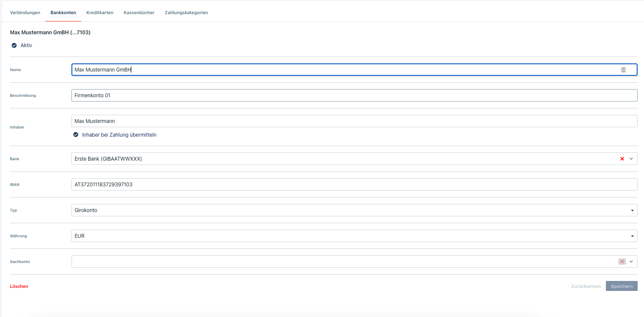This screenshot has width=644, height=317.
Task: Select the Bankkonten tab
Action: coord(63,13)
